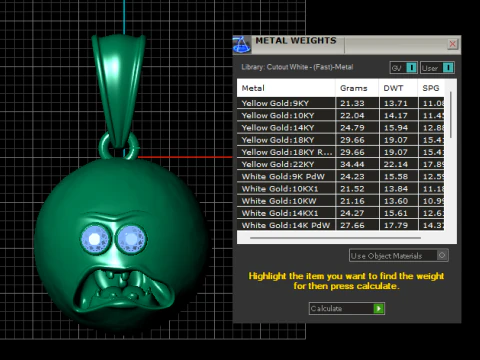480x360 pixels.
Task: Click the 27.66 grams value
Action: (x=352, y=225)
